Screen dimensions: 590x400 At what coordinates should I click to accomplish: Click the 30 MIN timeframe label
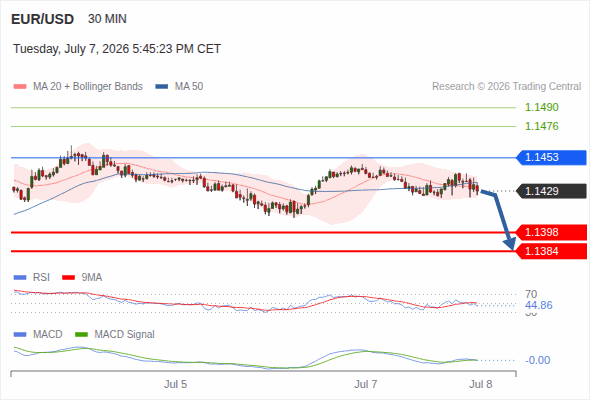click(x=107, y=19)
